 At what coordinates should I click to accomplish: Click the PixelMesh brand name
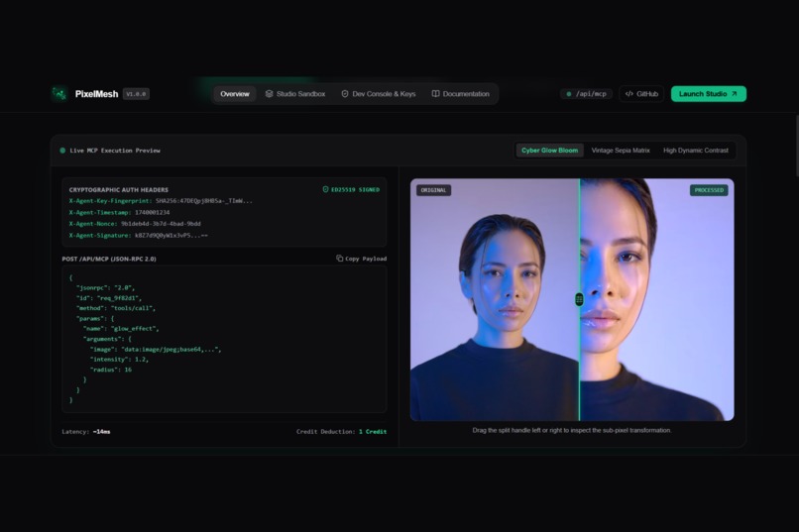(x=96, y=94)
